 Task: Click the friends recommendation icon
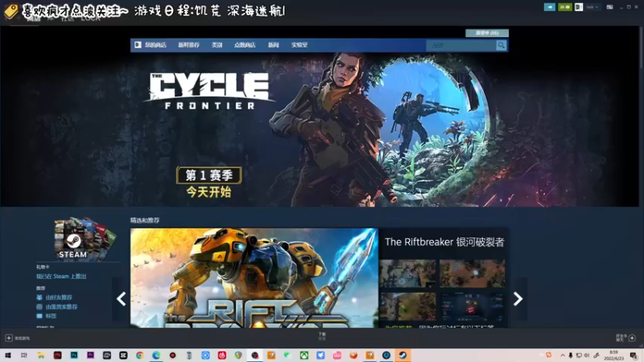tap(39, 298)
